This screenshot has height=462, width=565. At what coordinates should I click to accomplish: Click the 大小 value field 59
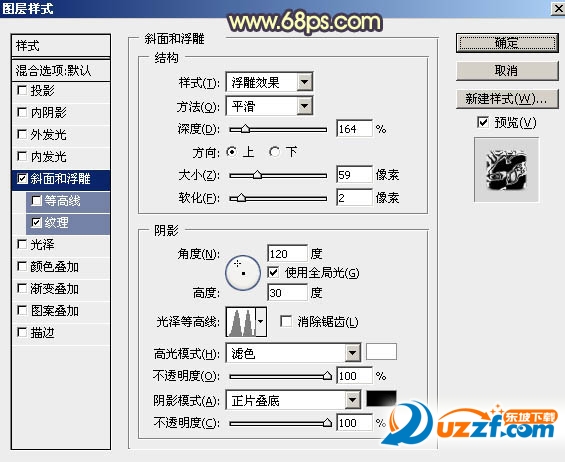[x=354, y=175]
